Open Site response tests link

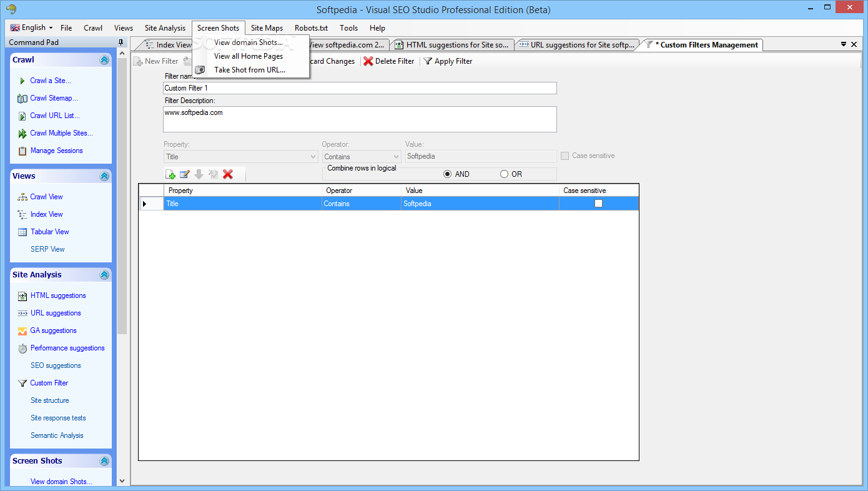point(58,418)
